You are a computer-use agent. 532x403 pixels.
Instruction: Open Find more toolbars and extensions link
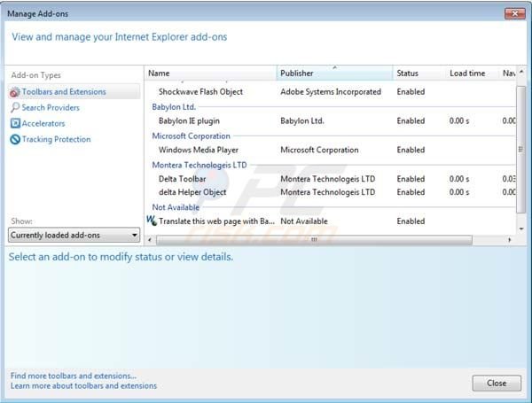[74, 376]
